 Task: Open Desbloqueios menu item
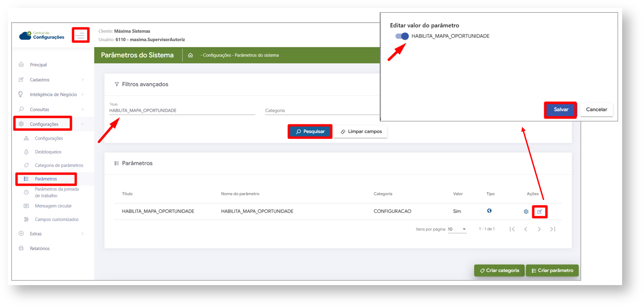(48, 152)
